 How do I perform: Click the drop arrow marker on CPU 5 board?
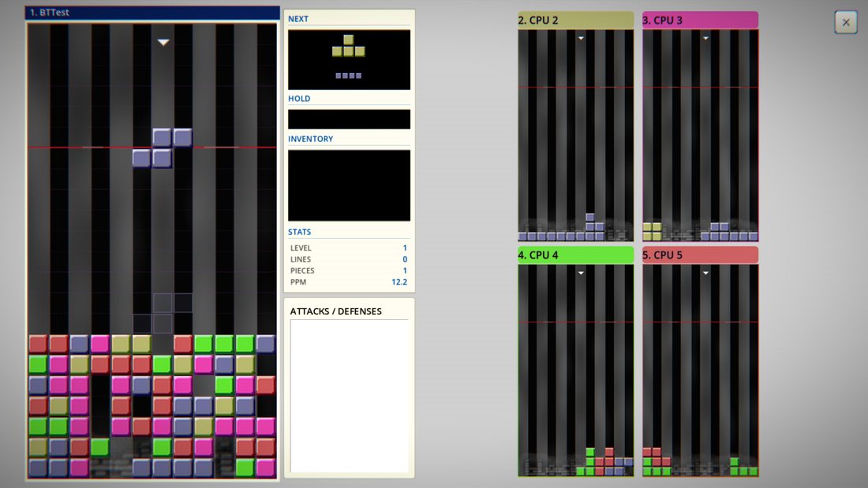(x=705, y=273)
